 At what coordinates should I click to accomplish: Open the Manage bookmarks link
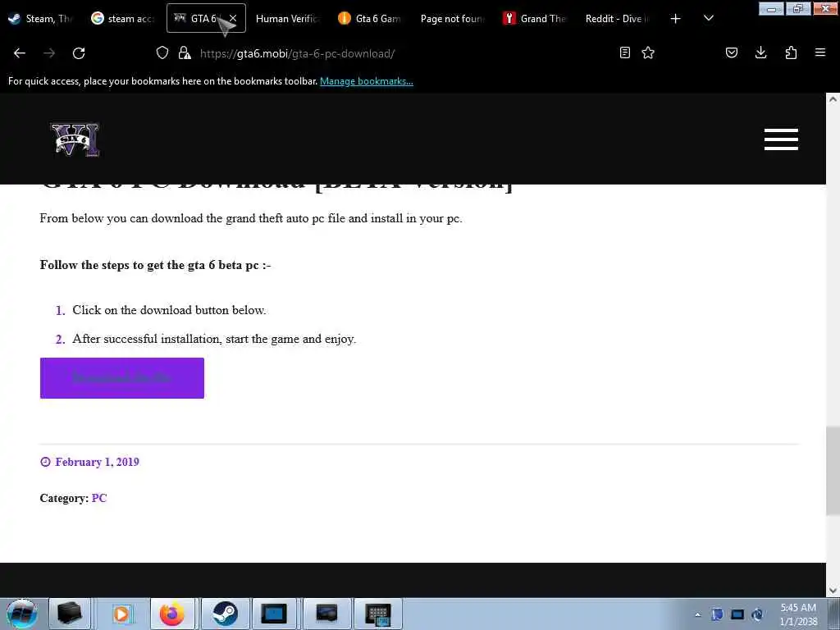pos(367,81)
